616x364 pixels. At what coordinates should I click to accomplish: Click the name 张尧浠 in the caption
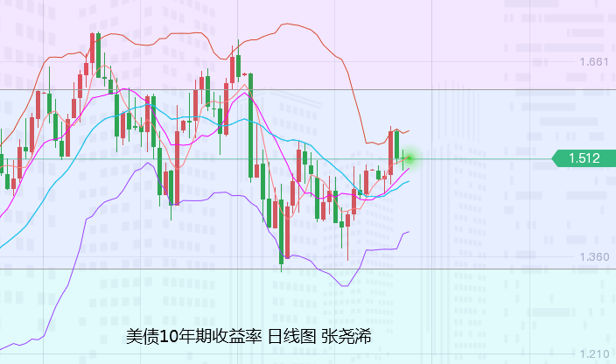tap(346, 337)
